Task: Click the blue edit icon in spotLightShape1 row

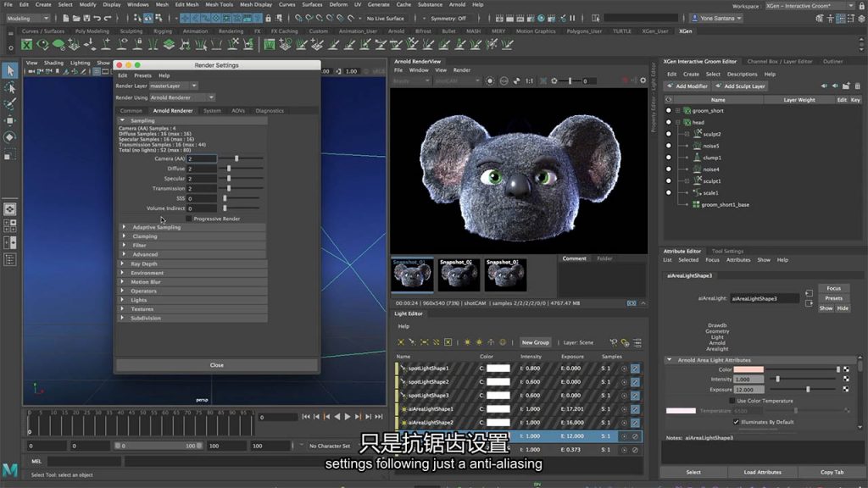Action: click(x=635, y=369)
